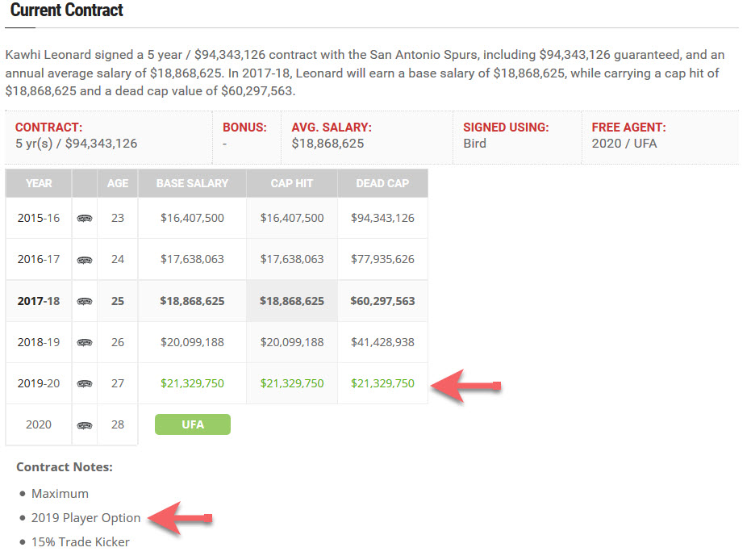Click the YEAR column header
Image resolution: width=751 pixels, height=560 pixels.
(39, 183)
